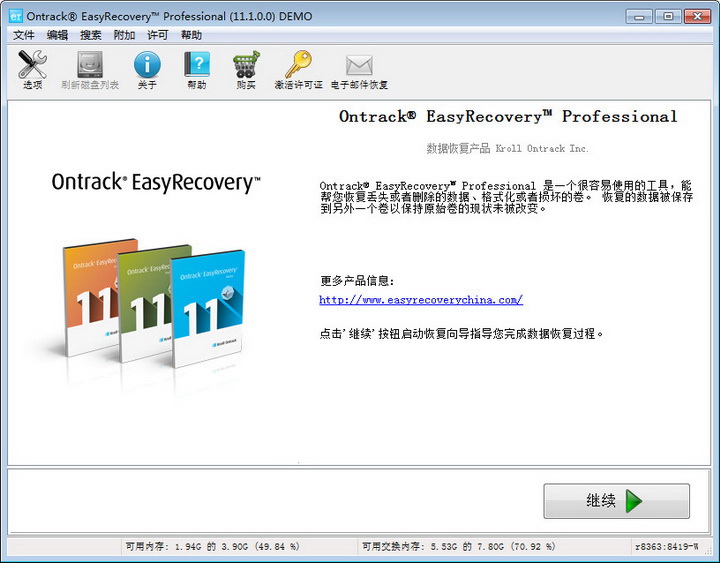The width and height of the screenshot is (720, 563).
Task: Open the 搜索 menu
Action: coord(91,35)
